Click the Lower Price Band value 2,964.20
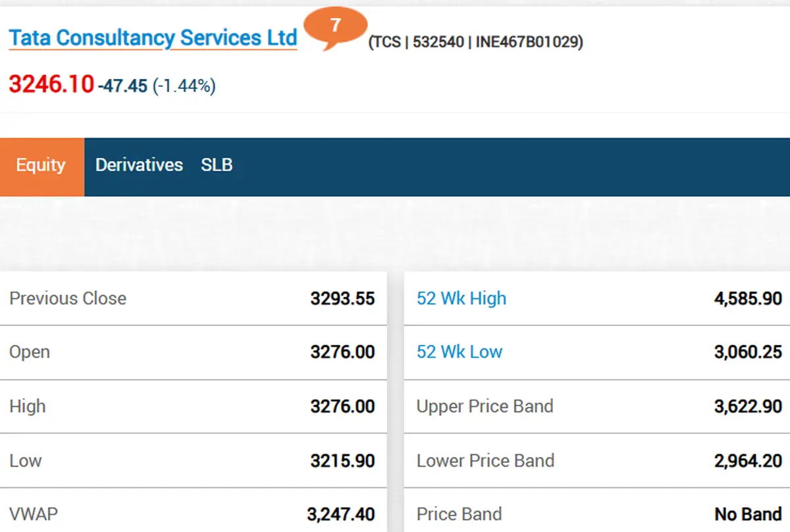The image size is (790, 532). pos(748,460)
